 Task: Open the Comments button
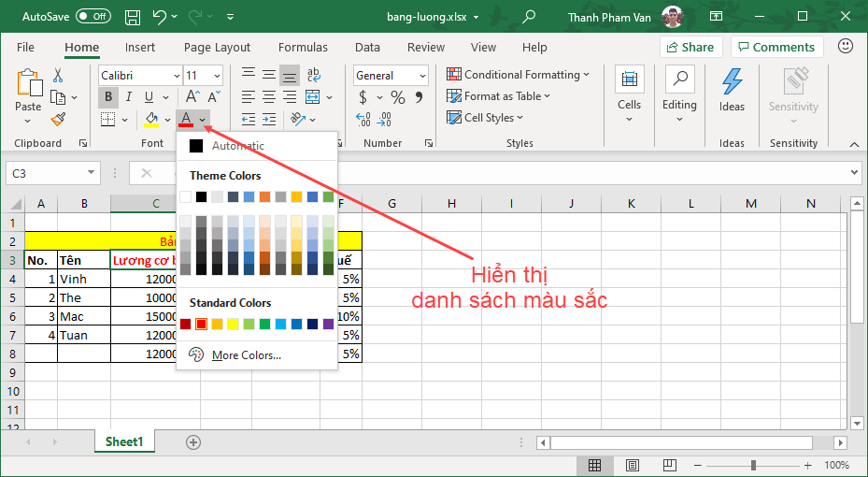pos(776,47)
